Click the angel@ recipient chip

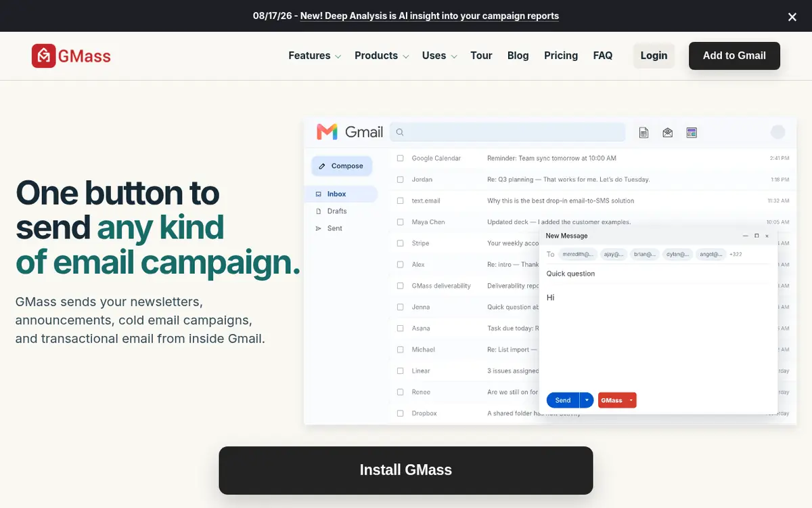pyautogui.click(x=710, y=254)
